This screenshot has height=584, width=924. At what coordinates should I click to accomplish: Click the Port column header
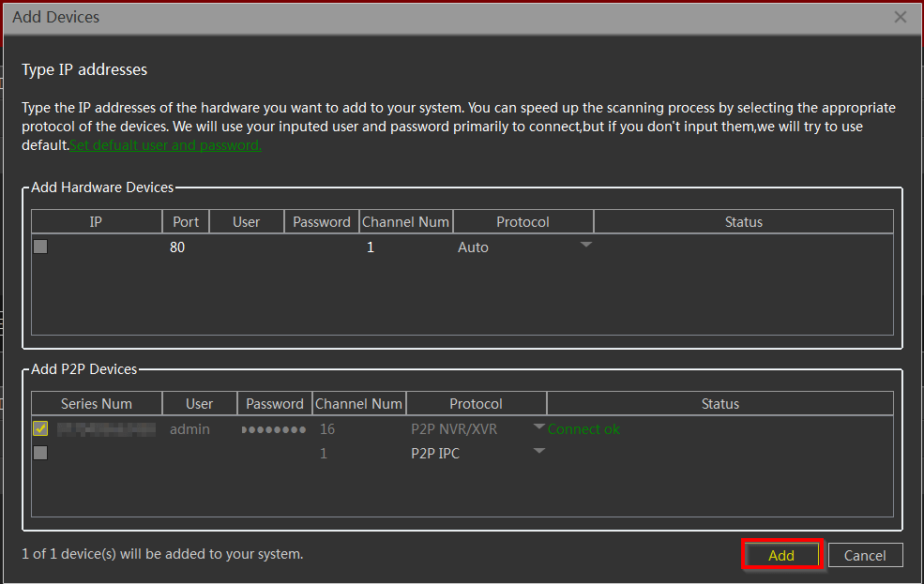[x=186, y=222]
